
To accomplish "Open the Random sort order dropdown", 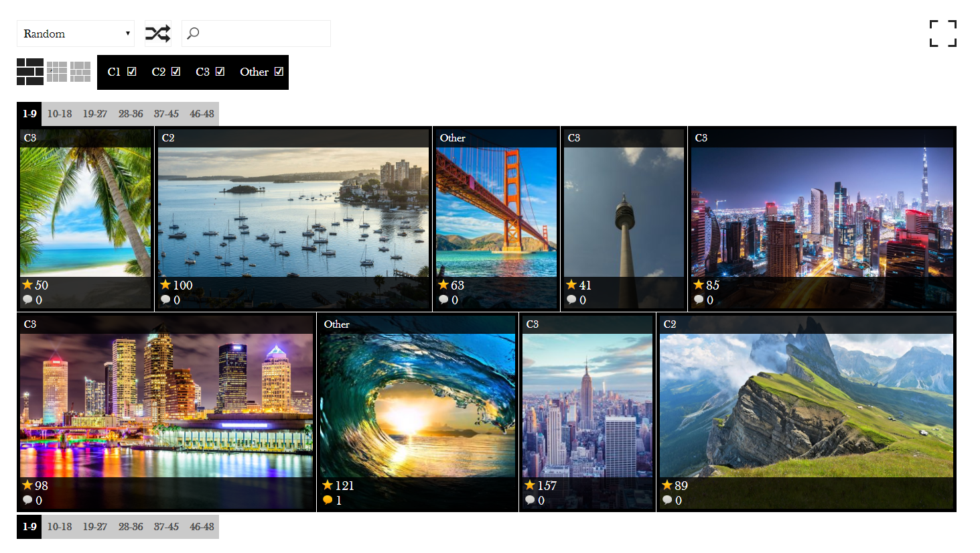I will tap(76, 34).
